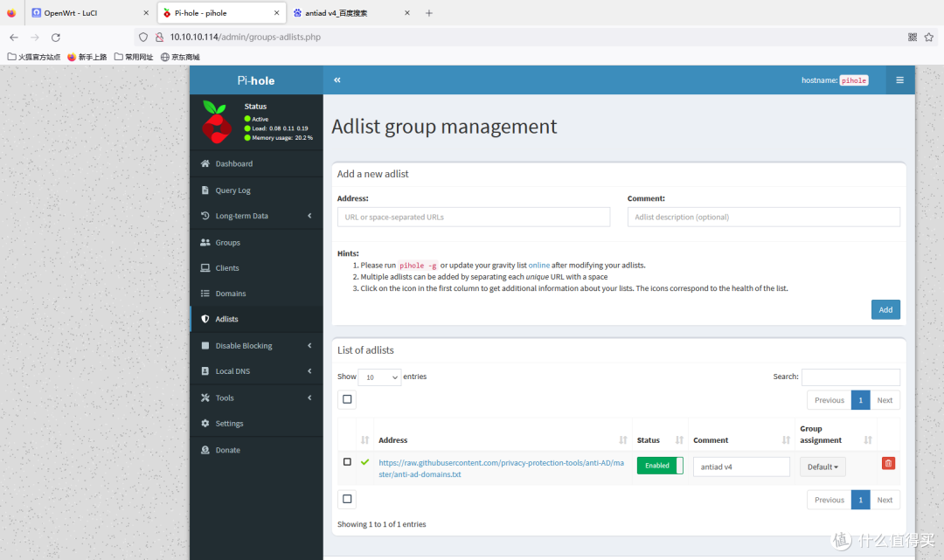The width and height of the screenshot is (944, 560).
Task: Click the Pi-hole title in the header
Action: tap(256, 80)
